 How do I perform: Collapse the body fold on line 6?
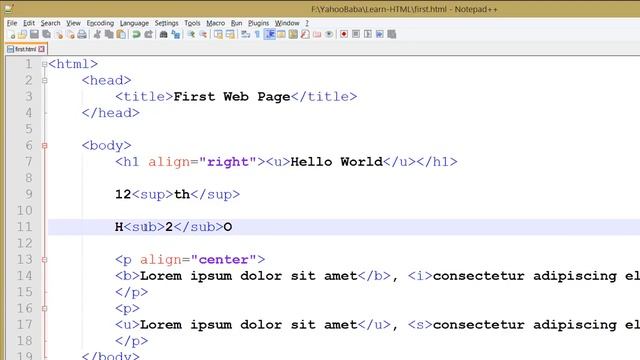coord(44,145)
